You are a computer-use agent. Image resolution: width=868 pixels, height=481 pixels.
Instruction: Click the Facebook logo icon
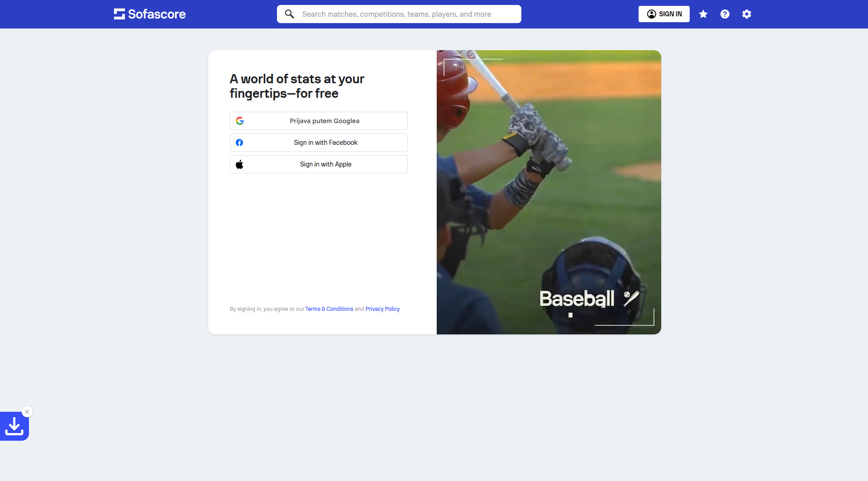click(239, 143)
